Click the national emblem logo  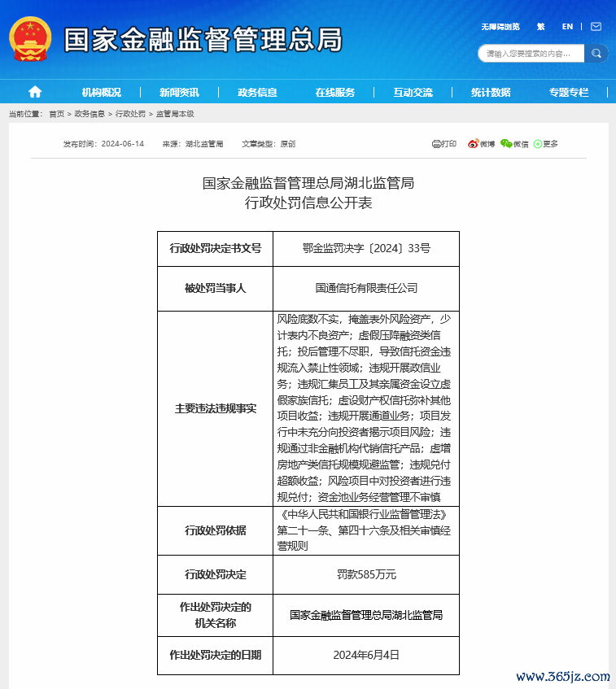[x=30, y=39]
